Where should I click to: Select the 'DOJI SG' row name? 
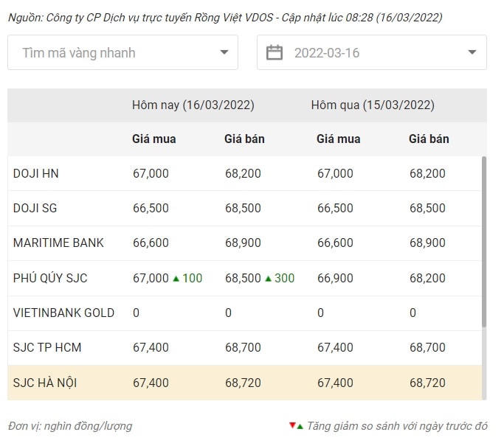coord(35,209)
